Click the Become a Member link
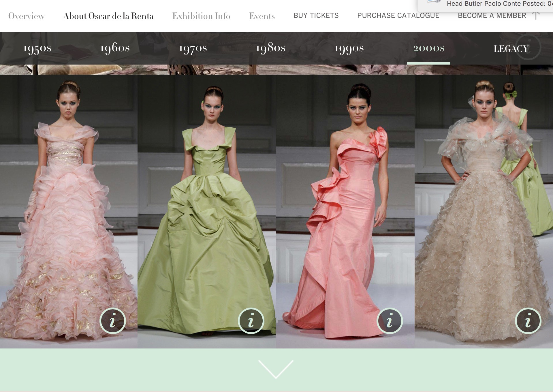This screenshot has height=392, width=553. tap(492, 16)
